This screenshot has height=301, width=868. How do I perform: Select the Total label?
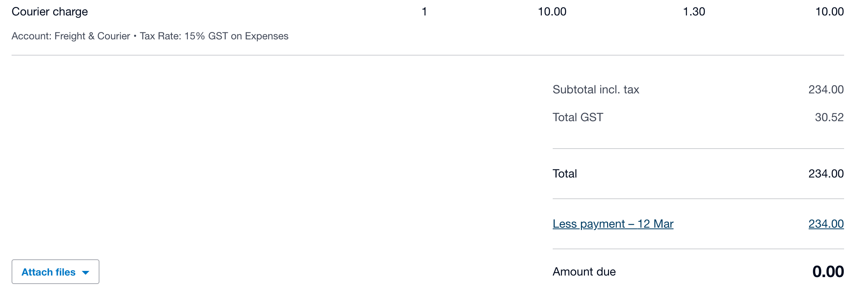click(565, 174)
